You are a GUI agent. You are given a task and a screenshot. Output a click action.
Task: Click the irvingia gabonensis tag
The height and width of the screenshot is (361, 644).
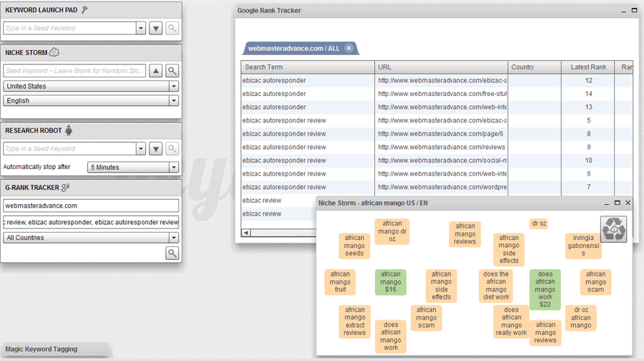pyautogui.click(x=583, y=246)
